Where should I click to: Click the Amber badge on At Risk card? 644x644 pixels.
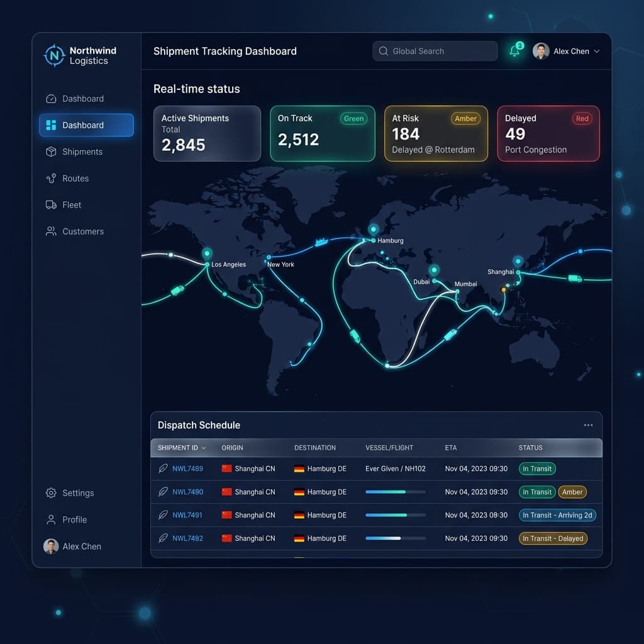465,119
